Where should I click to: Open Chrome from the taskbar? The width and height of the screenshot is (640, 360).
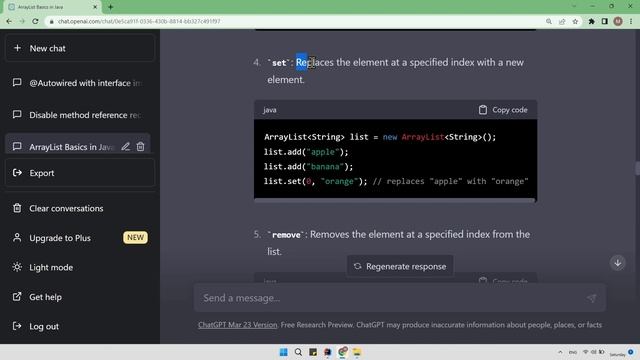click(342, 352)
